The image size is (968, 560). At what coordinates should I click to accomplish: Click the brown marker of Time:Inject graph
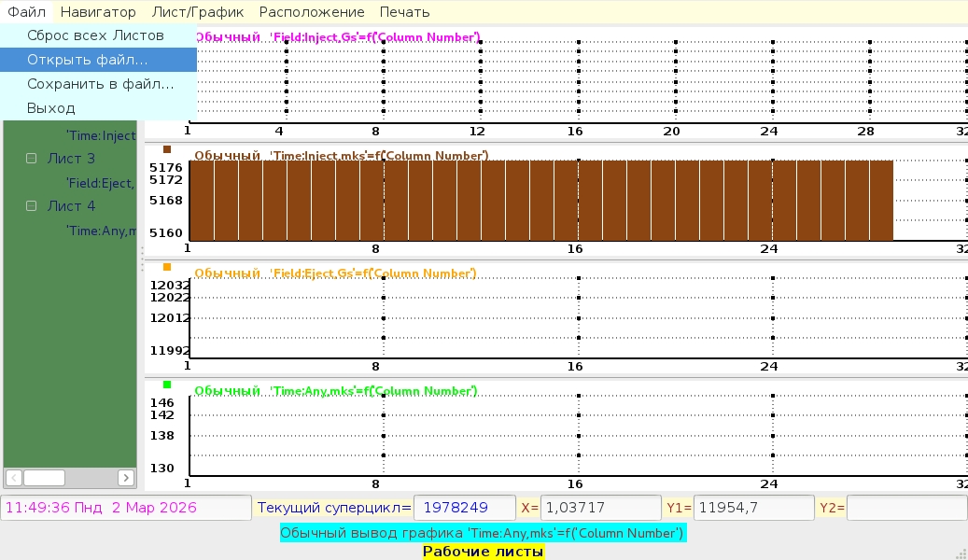click(x=167, y=149)
